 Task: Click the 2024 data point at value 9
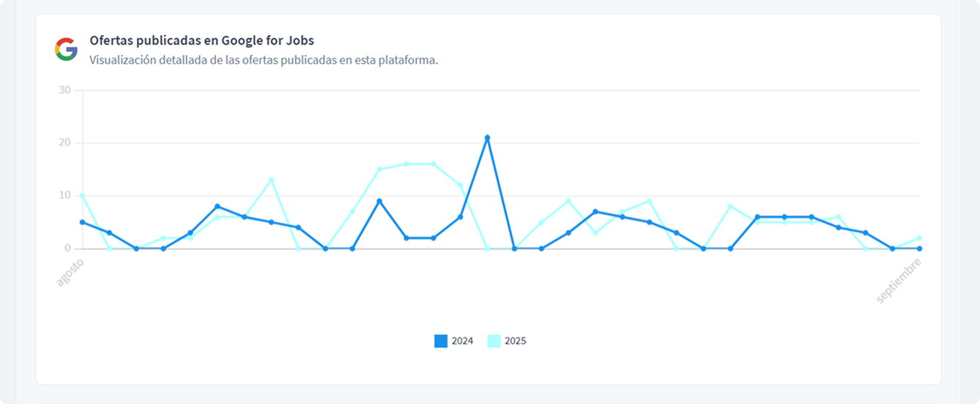[x=379, y=201]
